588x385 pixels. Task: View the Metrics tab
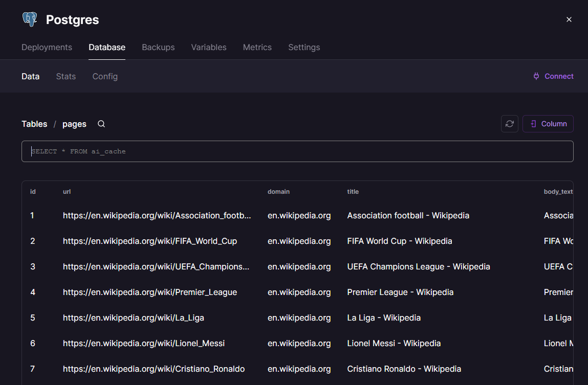[257, 47]
